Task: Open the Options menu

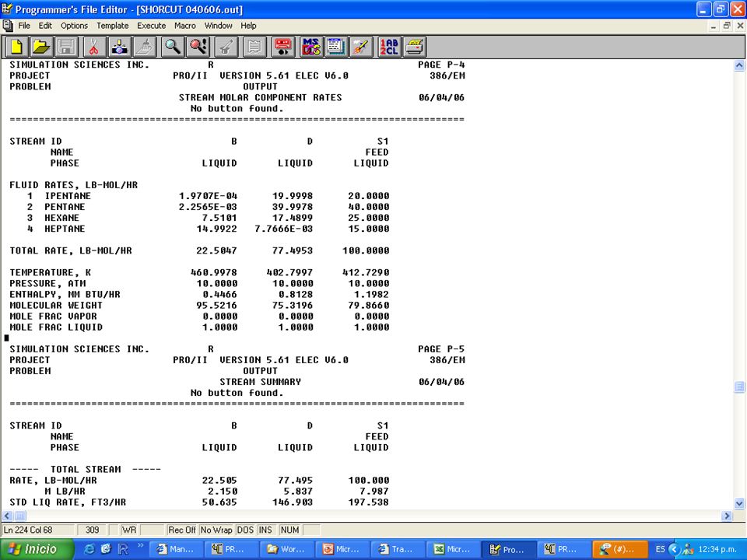Action: (x=74, y=26)
